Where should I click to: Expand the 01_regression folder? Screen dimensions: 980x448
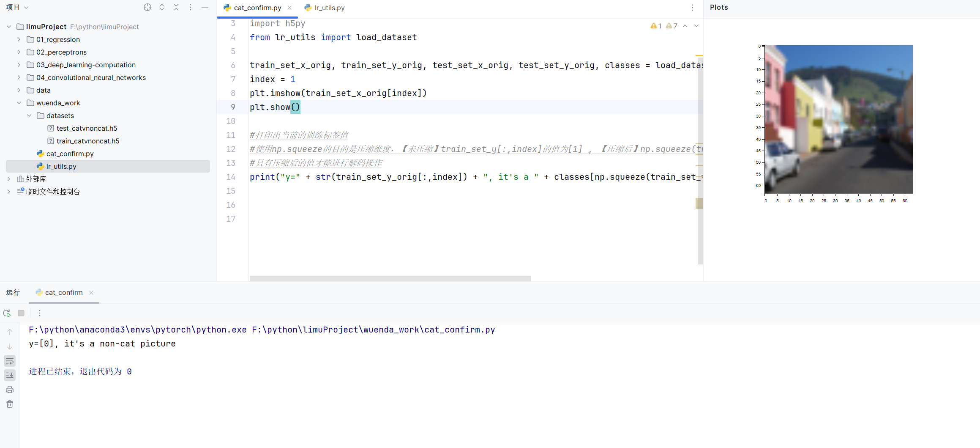19,39
